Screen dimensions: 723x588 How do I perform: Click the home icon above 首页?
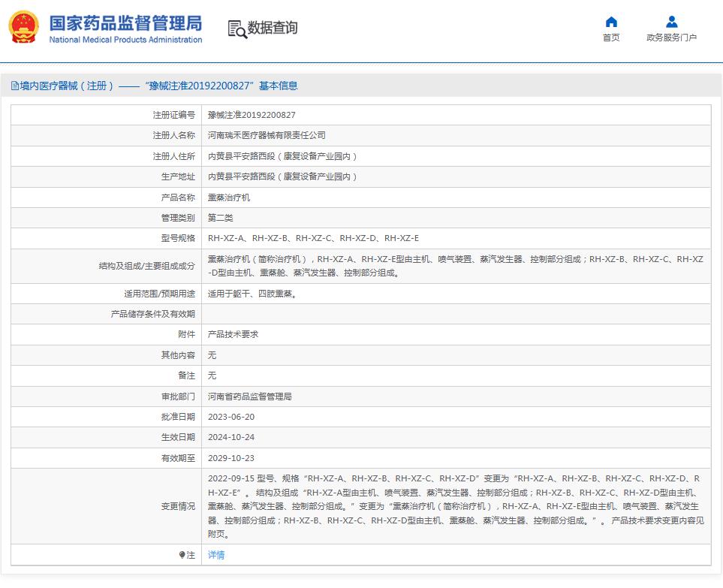tap(610, 23)
